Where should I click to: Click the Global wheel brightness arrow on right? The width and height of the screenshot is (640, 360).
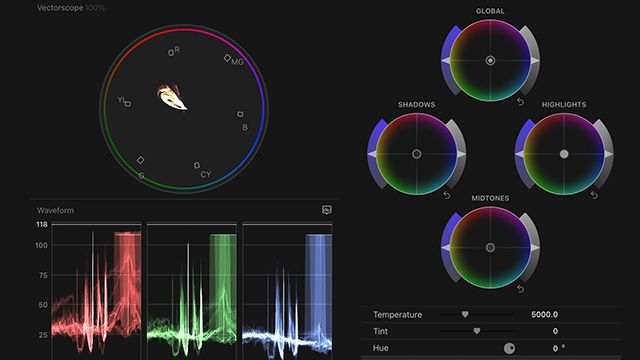(535, 61)
